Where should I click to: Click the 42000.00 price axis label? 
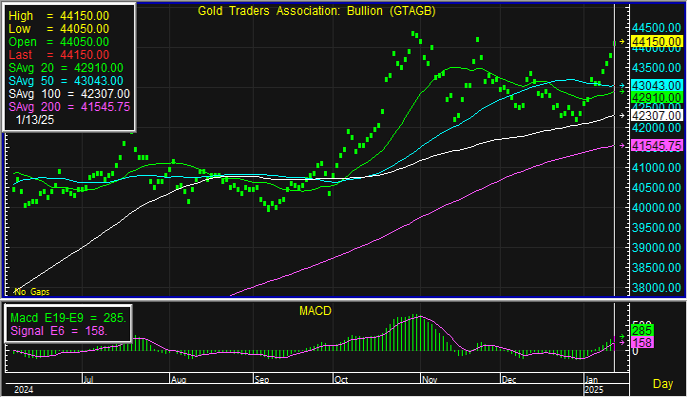pos(656,128)
